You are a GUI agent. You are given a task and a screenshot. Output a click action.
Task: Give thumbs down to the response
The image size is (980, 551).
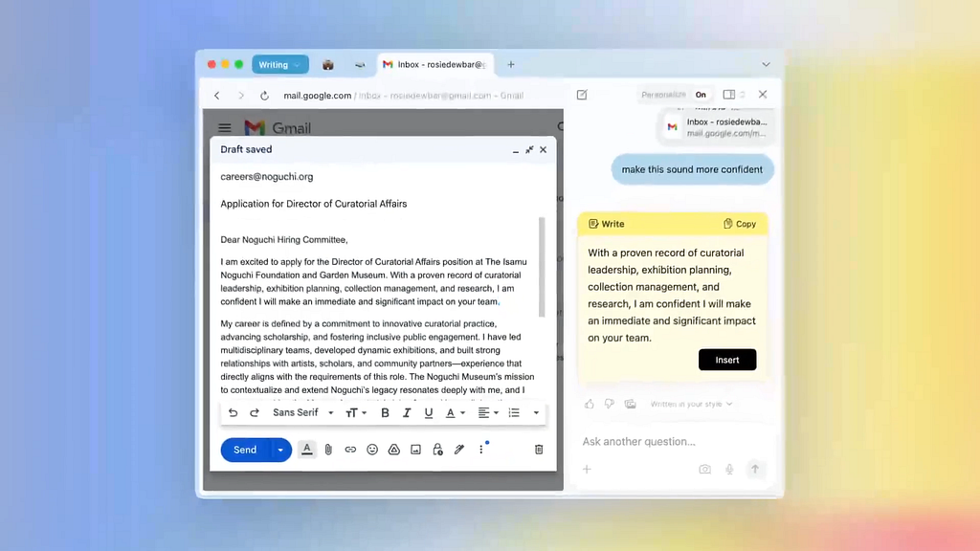610,405
